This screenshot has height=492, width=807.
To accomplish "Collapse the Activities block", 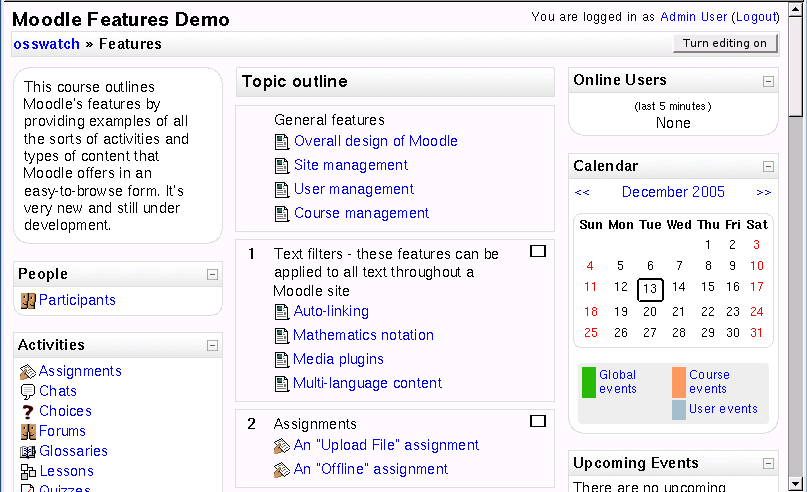I will (x=212, y=345).
